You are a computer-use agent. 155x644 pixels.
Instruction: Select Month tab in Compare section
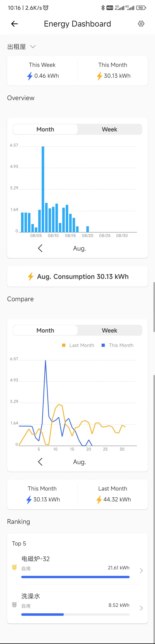tap(45, 330)
